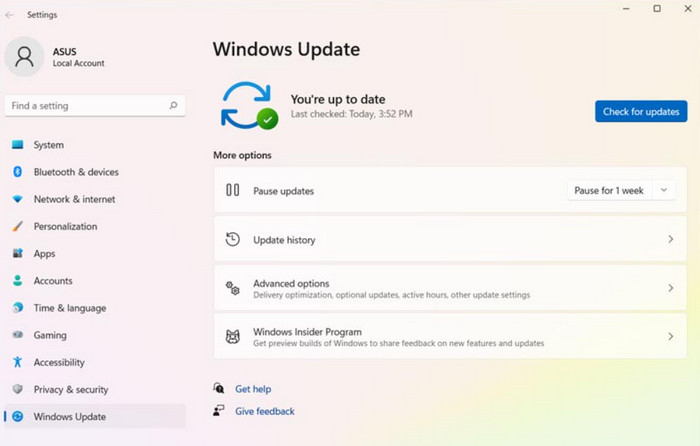The height and width of the screenshot is (446, 700).
Task: Click Pause for 1 week button
Action: coord(609,191)
